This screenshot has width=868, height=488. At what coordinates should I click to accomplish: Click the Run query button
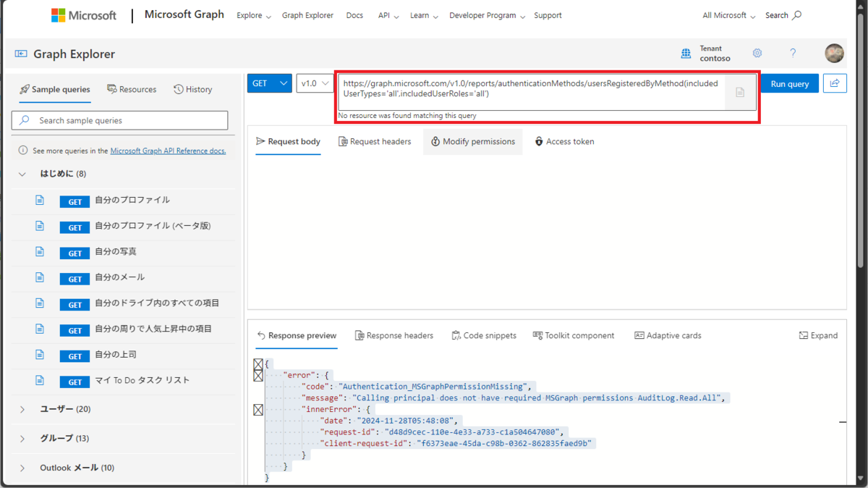click(x=790, y=84)
